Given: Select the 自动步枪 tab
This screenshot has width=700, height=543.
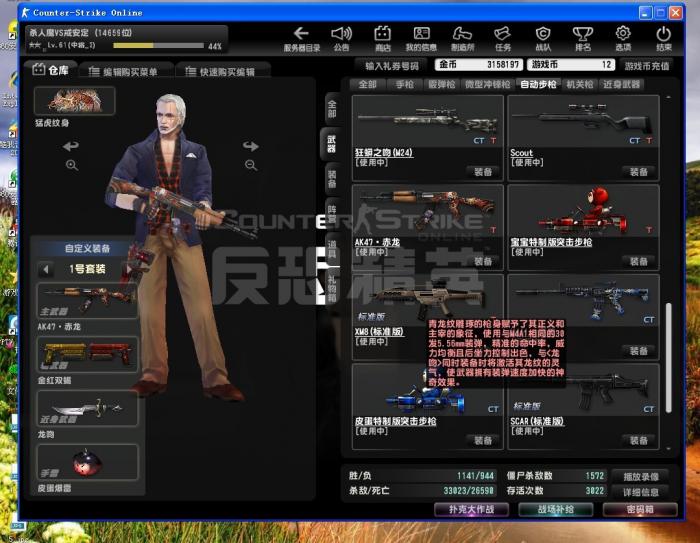Looking at the screenshot, I should click(x=538, y=84).
